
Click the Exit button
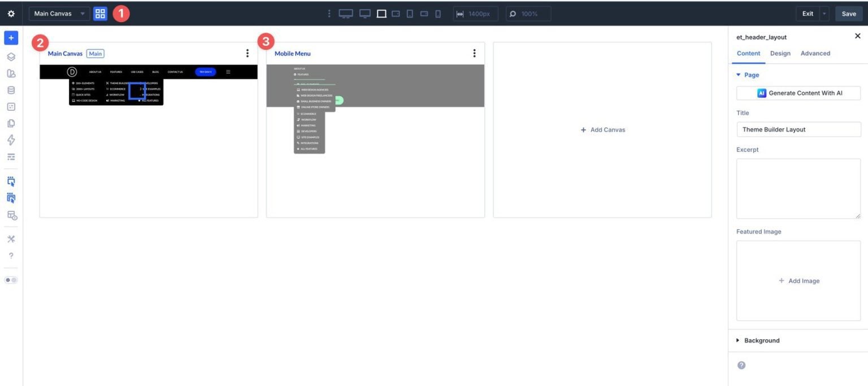[808, 14]
